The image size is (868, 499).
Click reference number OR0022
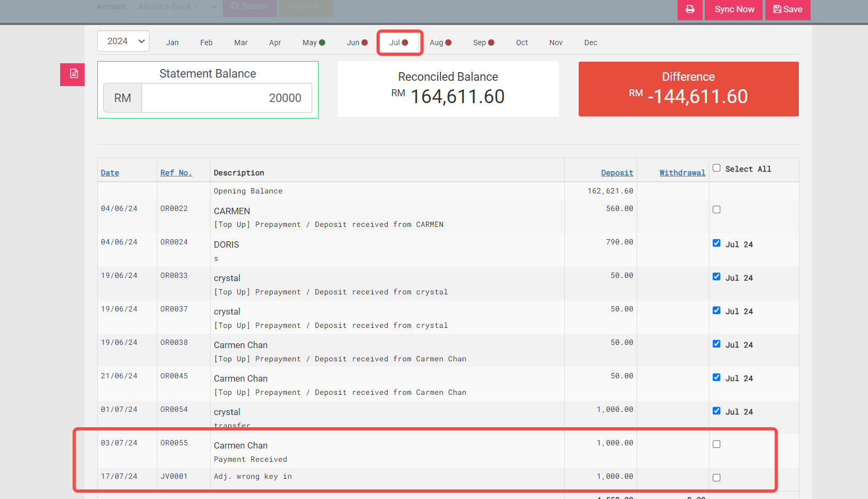[x=174, y=208]
